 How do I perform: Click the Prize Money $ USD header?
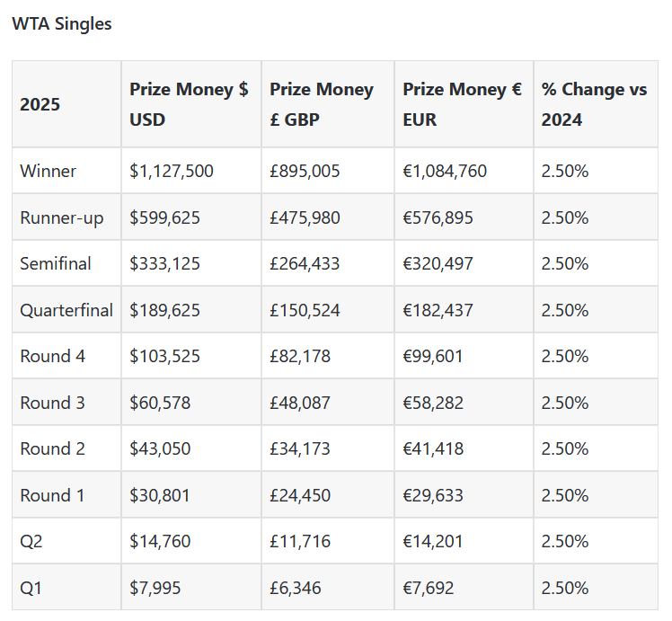(x=189, y=104)
